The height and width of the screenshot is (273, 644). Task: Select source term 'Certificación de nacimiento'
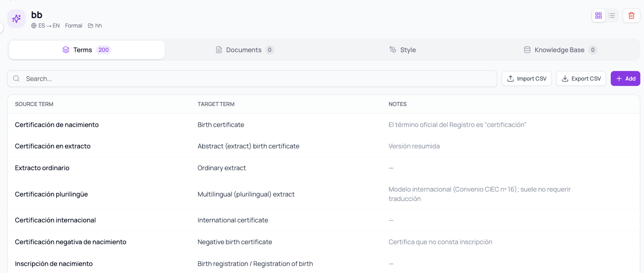click(57, 125)
